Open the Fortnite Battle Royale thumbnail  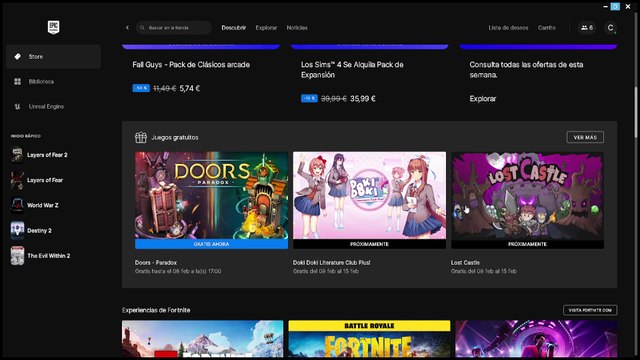click(x=369, y=339)
